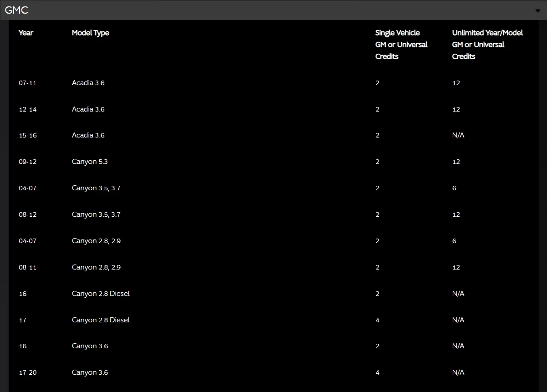The width and height of the screenshot is (547, 392).
Task: Click Canyon 2.8 Diesel model in year 16 row
Action: 101,294
